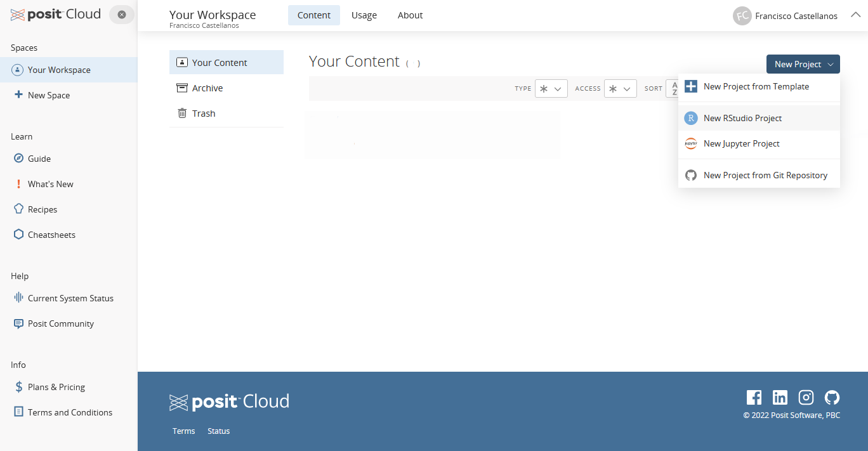Choose New Project from Template
Viewport: 868px width, 451px height.
(759, 86)
